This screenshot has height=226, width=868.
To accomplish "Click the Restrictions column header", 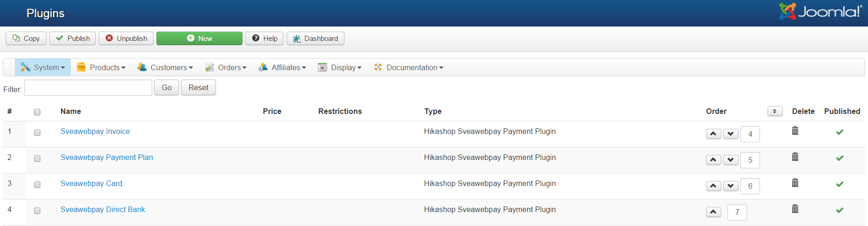I will 340,111.
